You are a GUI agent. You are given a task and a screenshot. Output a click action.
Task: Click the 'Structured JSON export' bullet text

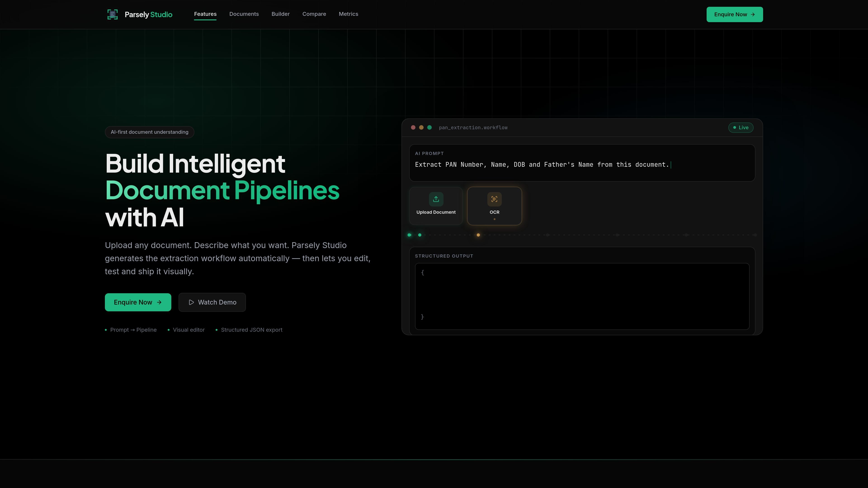(x=252, y=330)
